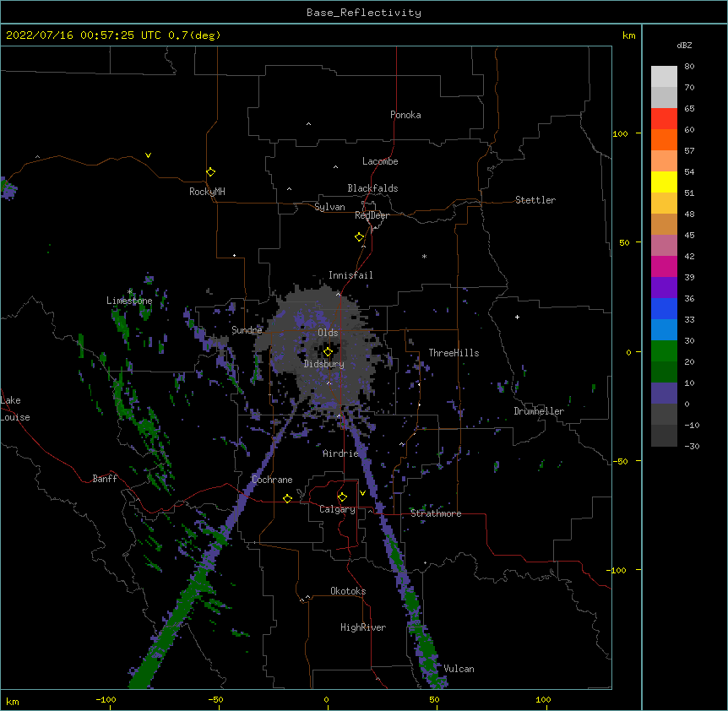Click the Ponoka city label

pos(405,115)
